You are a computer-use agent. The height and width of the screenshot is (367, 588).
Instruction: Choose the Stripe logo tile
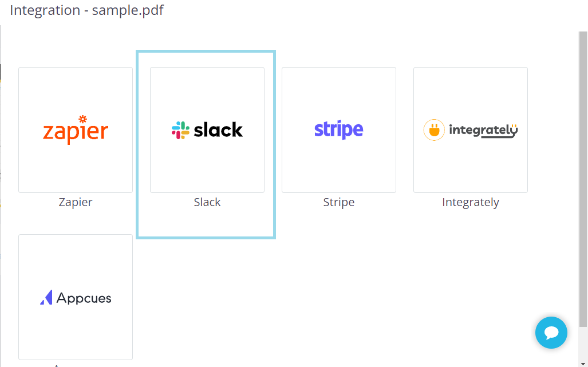pos(339,130)
